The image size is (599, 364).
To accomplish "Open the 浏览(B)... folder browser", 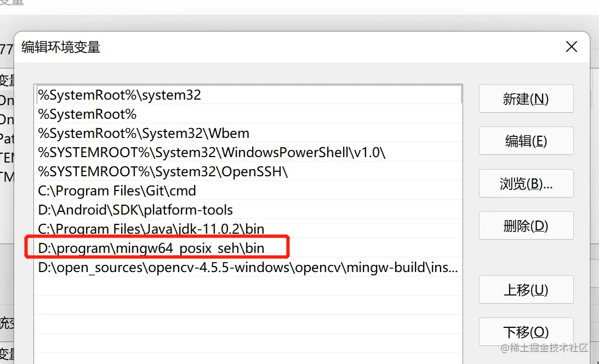I will [526, 183].
